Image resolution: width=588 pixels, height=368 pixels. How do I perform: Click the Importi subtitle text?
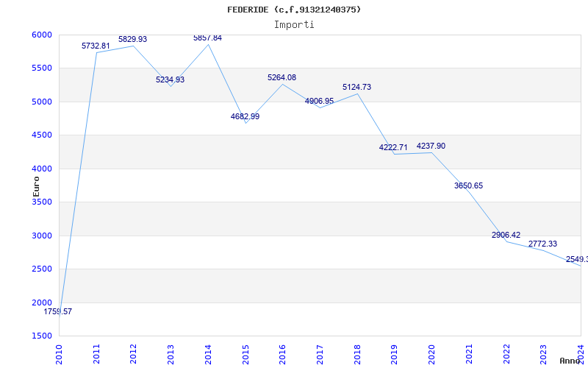tap(294, 24)
